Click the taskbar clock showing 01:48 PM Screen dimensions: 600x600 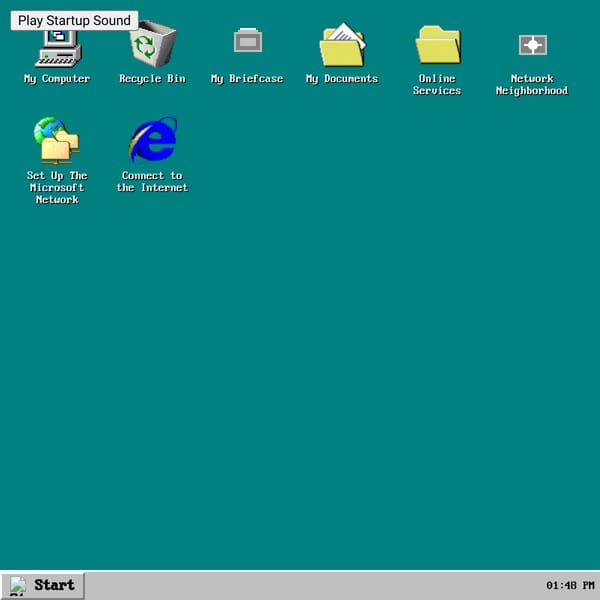coord(570,585)
